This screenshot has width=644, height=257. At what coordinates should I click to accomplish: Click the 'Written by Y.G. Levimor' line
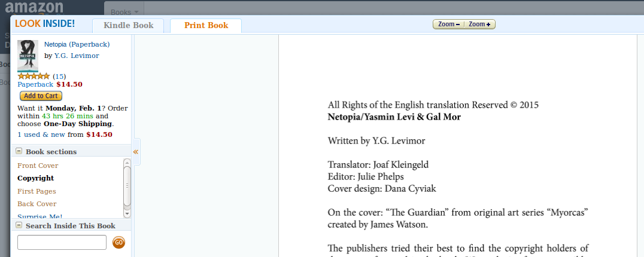(x=376, y=141)
